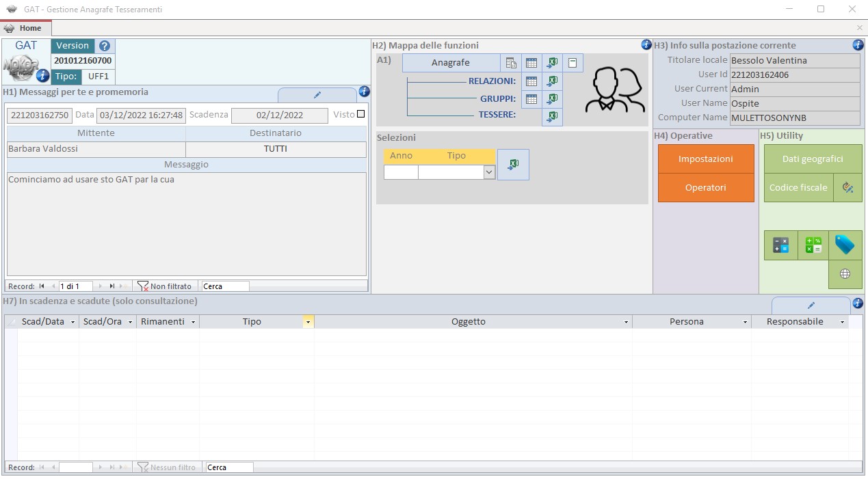The image size is (868, 479).
Task: Open the Oggetto column filter arrow
Action: click(626, 322)
